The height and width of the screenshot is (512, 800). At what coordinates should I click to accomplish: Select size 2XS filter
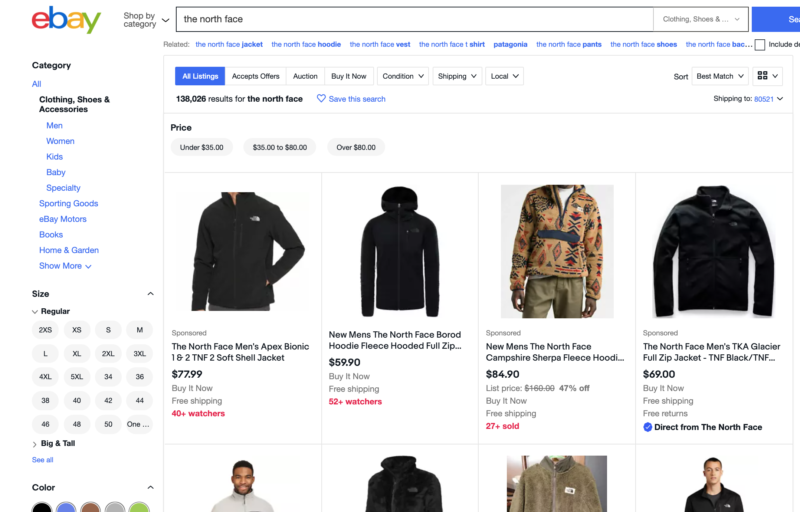45,330
